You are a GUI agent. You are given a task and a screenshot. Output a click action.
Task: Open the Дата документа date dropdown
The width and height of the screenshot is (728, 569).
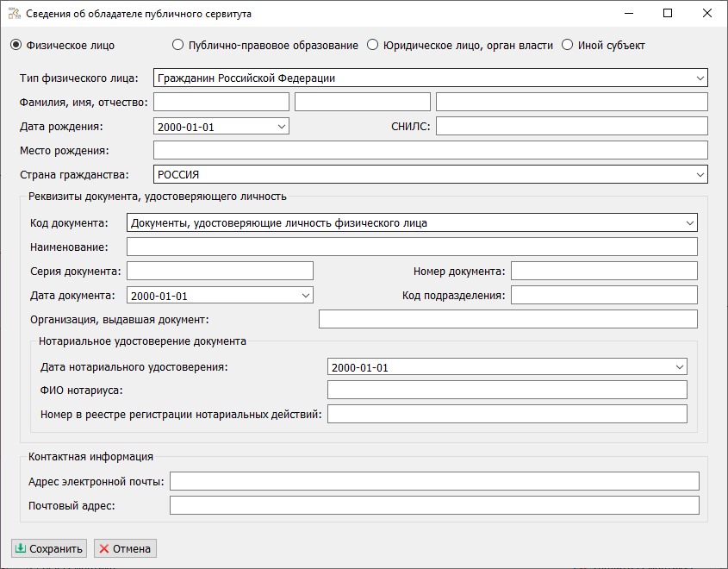(x=305, y=296)
